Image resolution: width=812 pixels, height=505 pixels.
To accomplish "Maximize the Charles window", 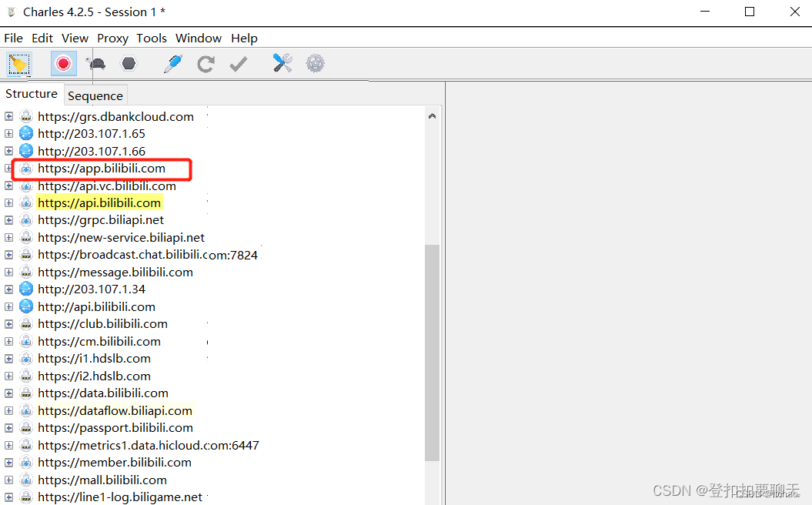I will (x=750, y=12).
